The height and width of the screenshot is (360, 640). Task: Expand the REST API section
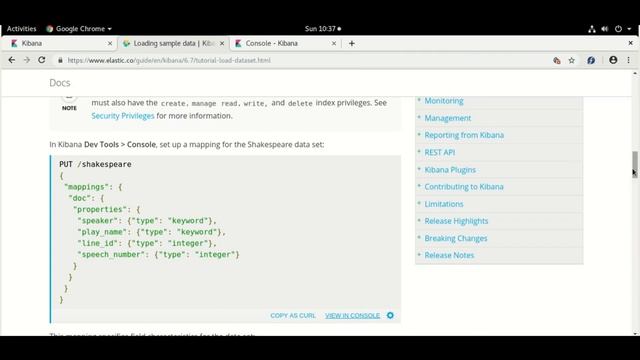[440, 152]
